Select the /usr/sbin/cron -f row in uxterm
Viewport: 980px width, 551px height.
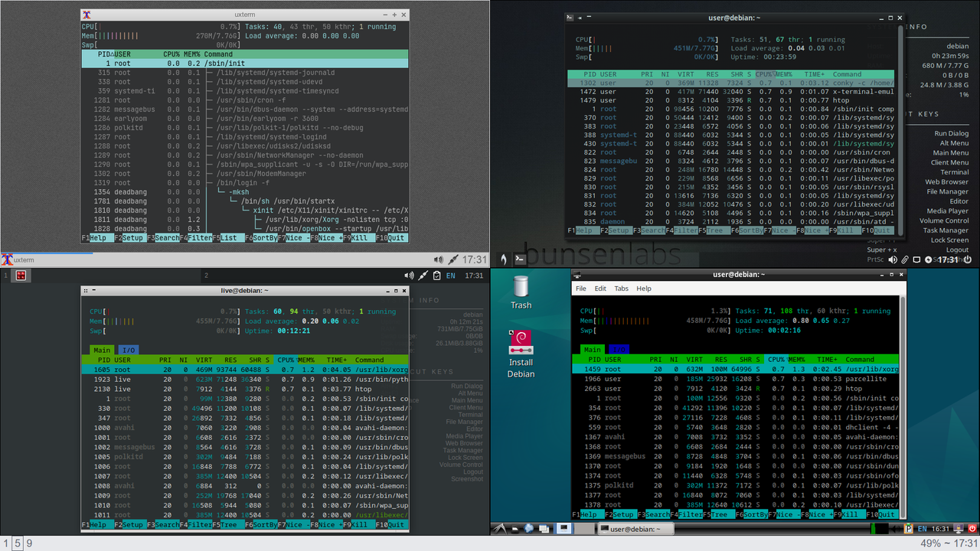[x=245, y=100]
